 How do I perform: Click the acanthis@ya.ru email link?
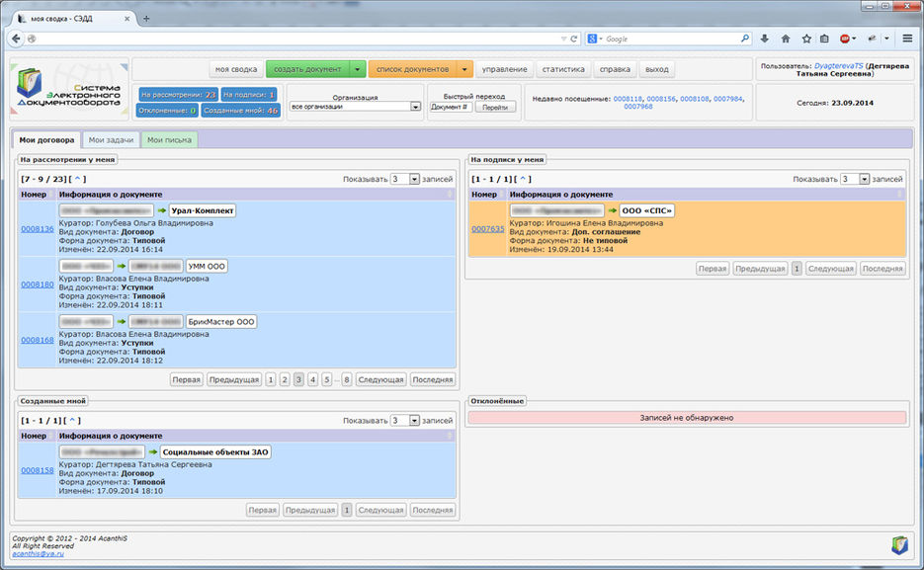[38, 553]
